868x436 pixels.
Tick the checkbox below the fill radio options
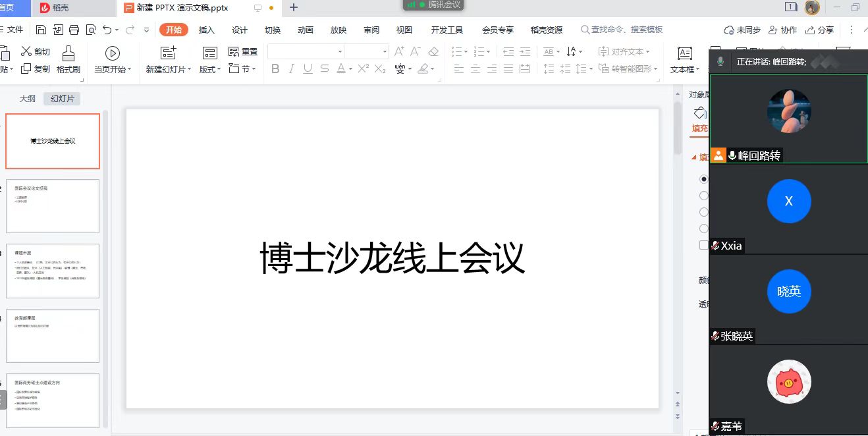point(704,245)
